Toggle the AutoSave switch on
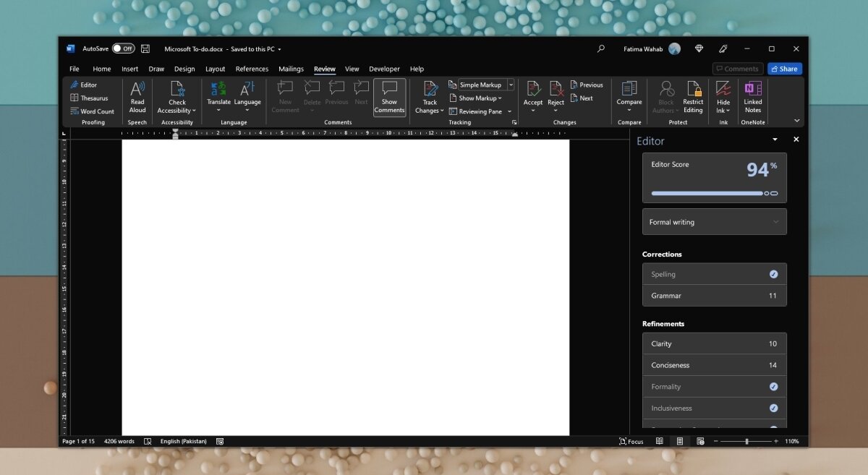Viewport: 868px width, 475px height. point(122,48)
